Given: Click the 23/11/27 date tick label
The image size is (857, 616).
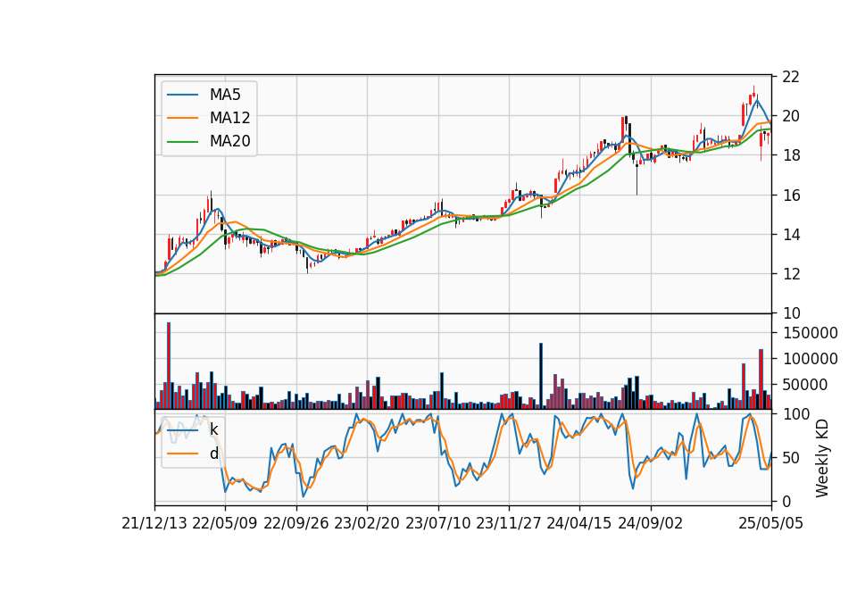Looking at the screenshot, I should pyautogui.click(x=509, y=523).
